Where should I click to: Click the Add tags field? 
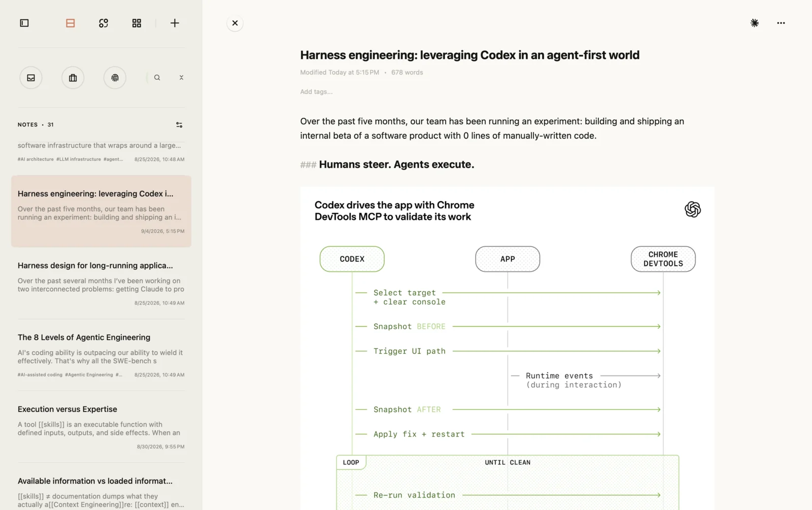(x=316, y=92)
